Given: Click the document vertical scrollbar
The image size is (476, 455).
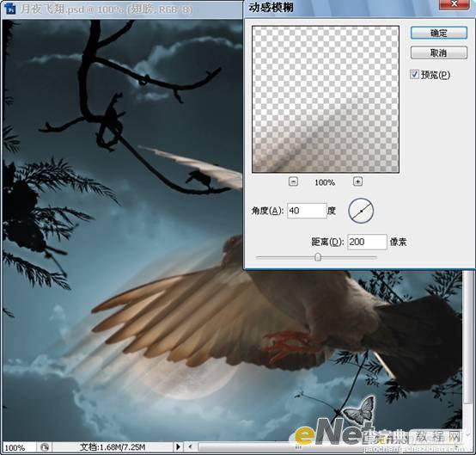Looking at the screenshot, I should click(x=468, y=337).
